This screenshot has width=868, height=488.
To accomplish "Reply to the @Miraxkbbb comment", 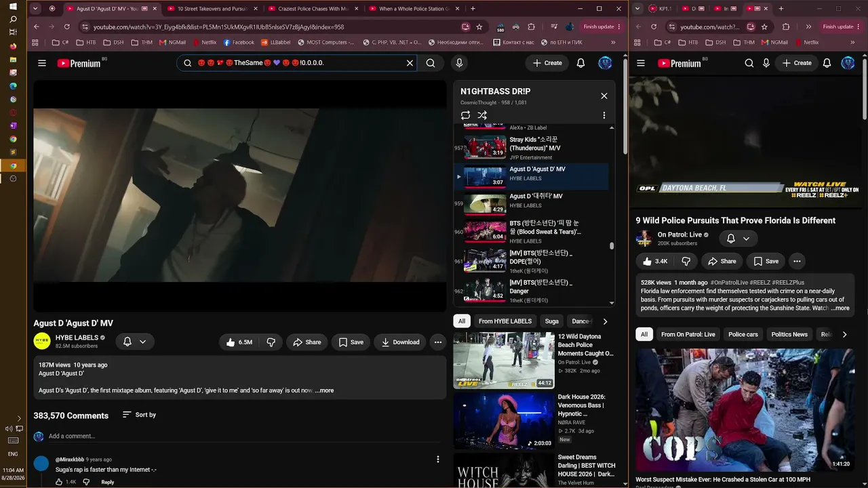I will click(x=107, y=482).
